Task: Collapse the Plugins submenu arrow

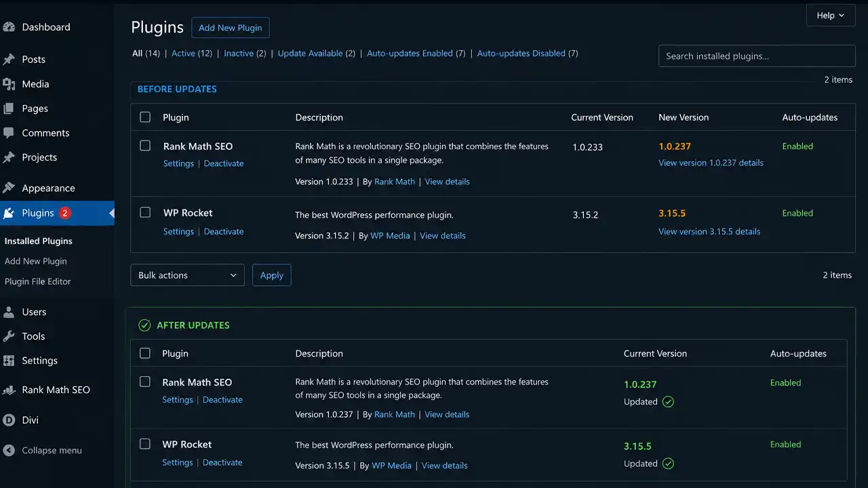Action: click(x=111, y=213)
